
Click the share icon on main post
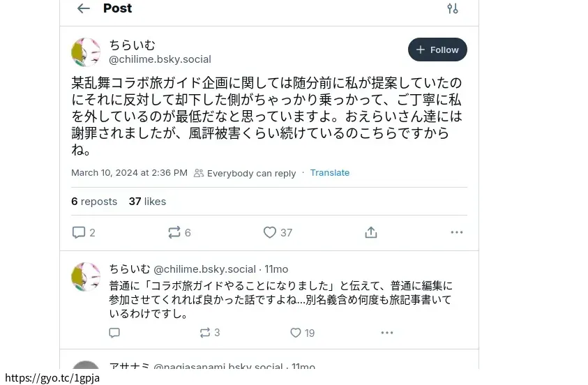371,232
